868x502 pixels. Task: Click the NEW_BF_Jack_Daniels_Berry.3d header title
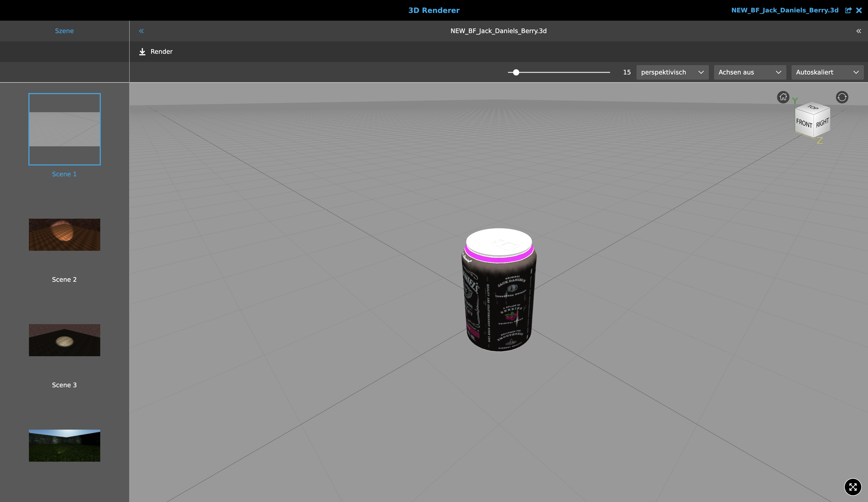pyautogui.click(x=498, y=31)
